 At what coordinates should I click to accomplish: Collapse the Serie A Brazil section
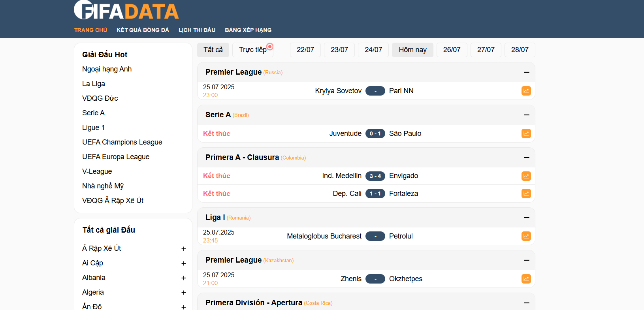coord(526,115)
